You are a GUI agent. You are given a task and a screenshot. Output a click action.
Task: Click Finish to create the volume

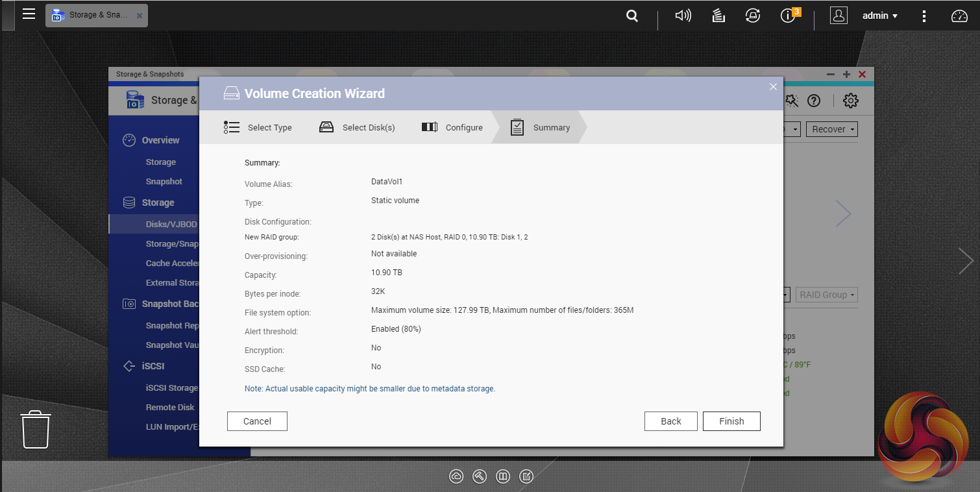731,421
